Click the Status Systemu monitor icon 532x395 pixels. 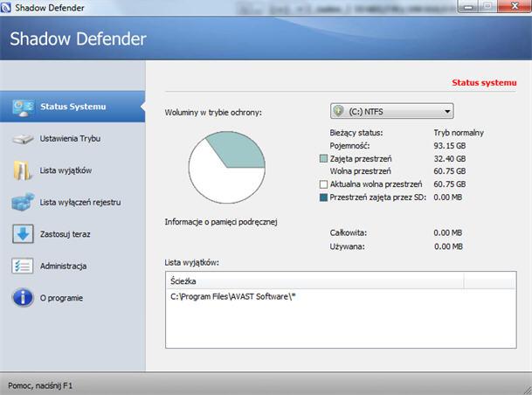point(23,107)
